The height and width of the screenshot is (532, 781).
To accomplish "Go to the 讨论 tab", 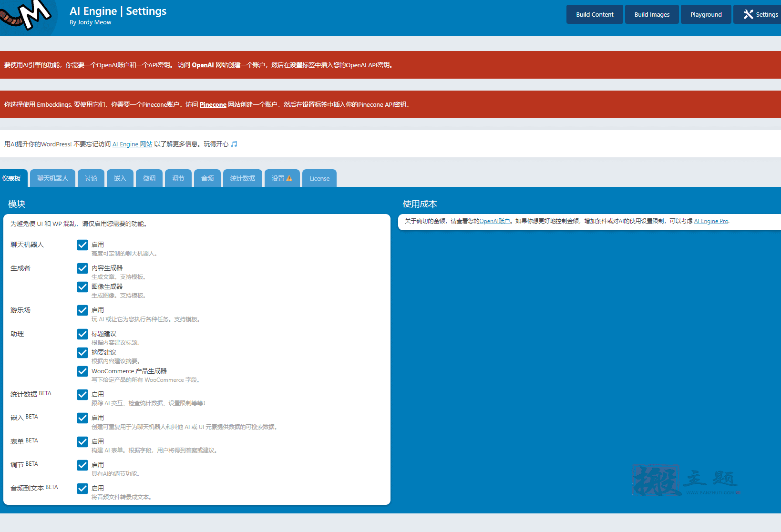I will (91, 178).
